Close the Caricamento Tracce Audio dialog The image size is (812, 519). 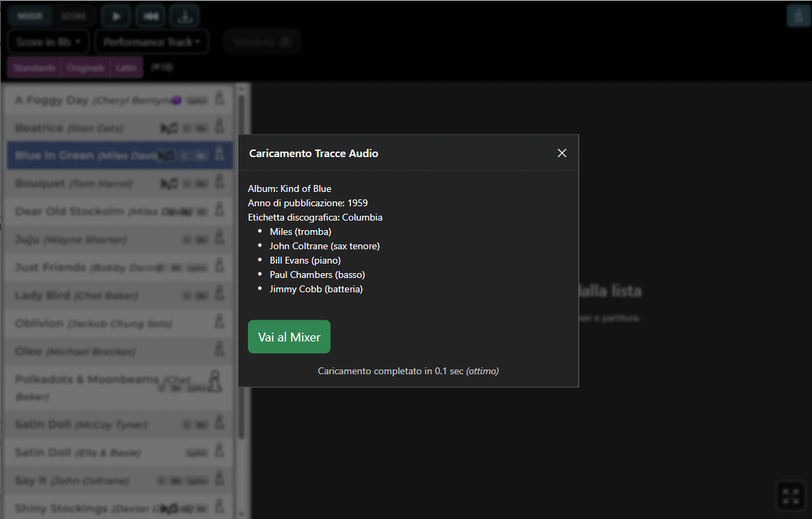pyautogui.click(x=562, y=154)
